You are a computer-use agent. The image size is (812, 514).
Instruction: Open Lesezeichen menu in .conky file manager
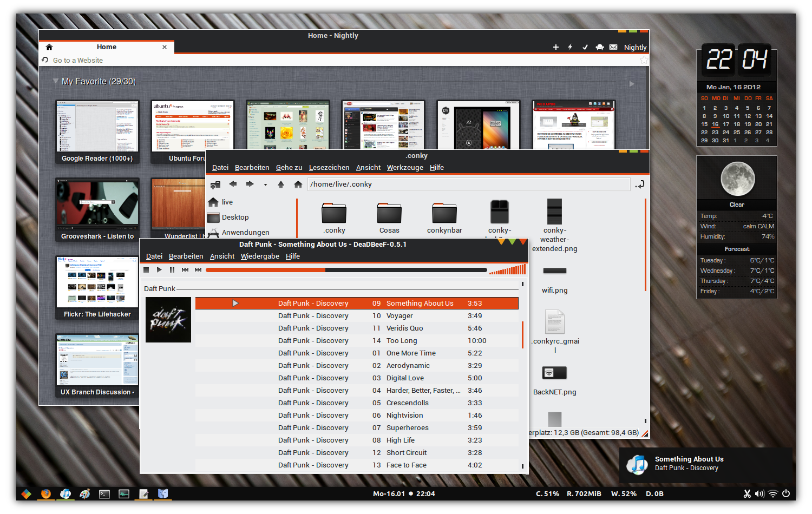tap(329, 168)
